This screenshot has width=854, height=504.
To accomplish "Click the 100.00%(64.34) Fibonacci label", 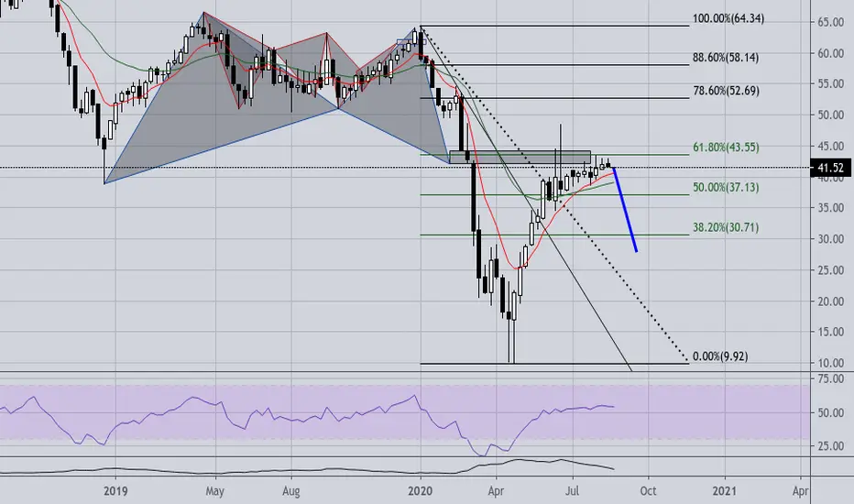I will 728,18.
